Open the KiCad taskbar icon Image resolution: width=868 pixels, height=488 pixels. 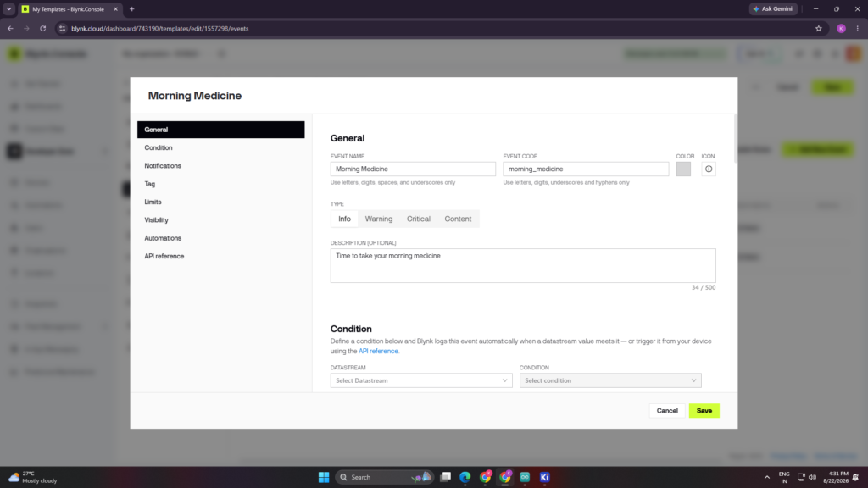[545, 477]
